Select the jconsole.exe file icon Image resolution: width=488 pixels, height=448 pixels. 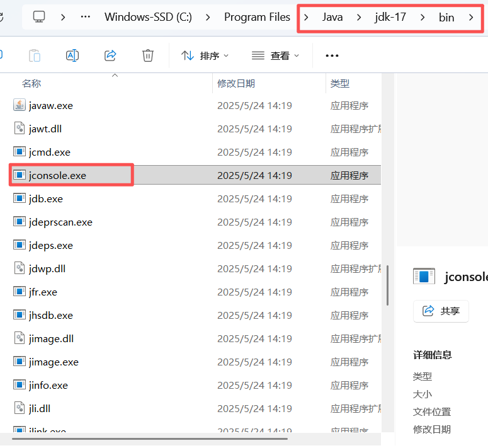(20, 175)
